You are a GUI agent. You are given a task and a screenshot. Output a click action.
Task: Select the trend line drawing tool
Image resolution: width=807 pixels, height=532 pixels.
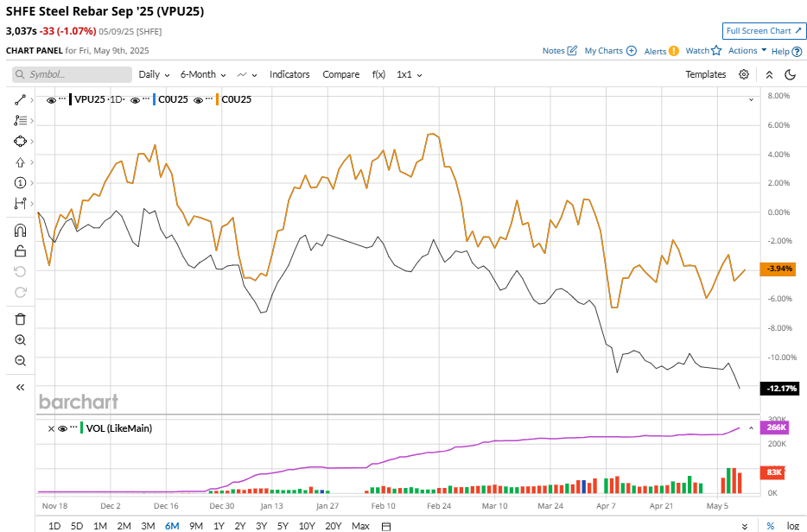pyautogui.click(x=21, y=99)
